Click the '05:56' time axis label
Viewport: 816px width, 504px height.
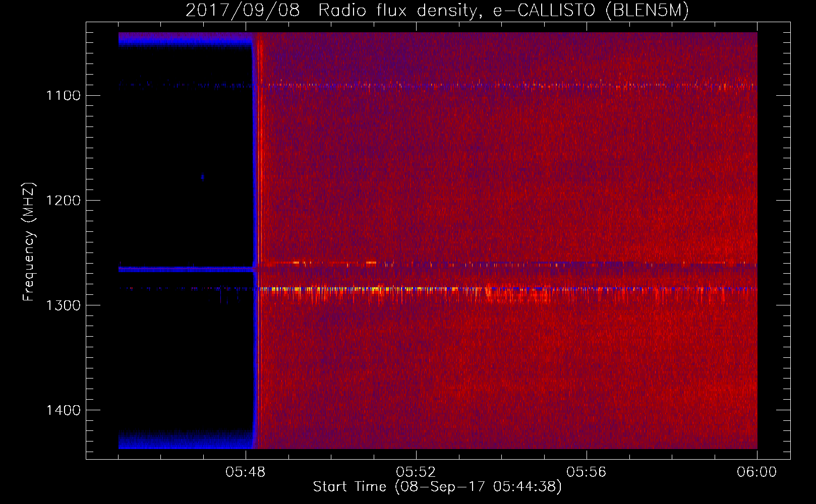coord(587,472)
